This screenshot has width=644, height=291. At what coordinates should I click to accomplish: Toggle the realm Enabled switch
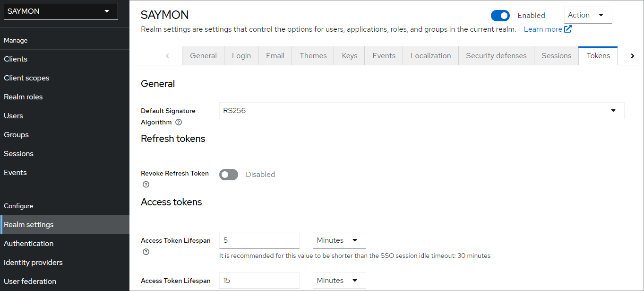point(500,16)
